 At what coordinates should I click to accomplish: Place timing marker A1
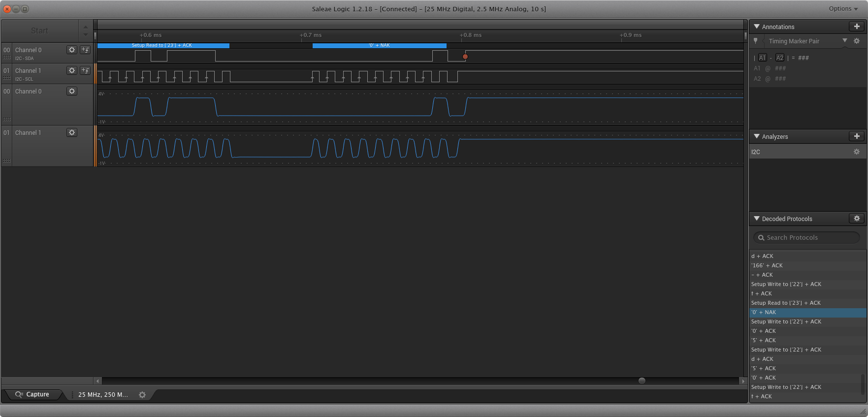[762, 58]
